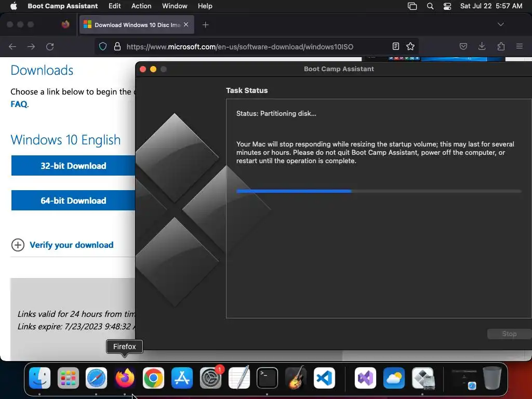
Task: Expand the Firefox list all tabs chevron
Action: pyautogui.click(x=500, y=24)
